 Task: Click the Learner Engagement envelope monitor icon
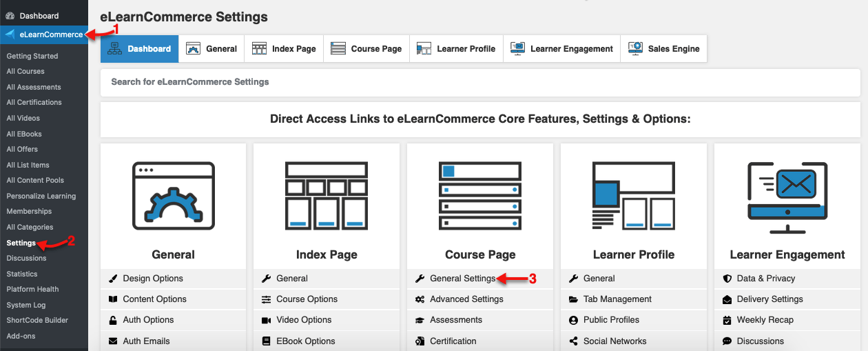tap(787, 197)
